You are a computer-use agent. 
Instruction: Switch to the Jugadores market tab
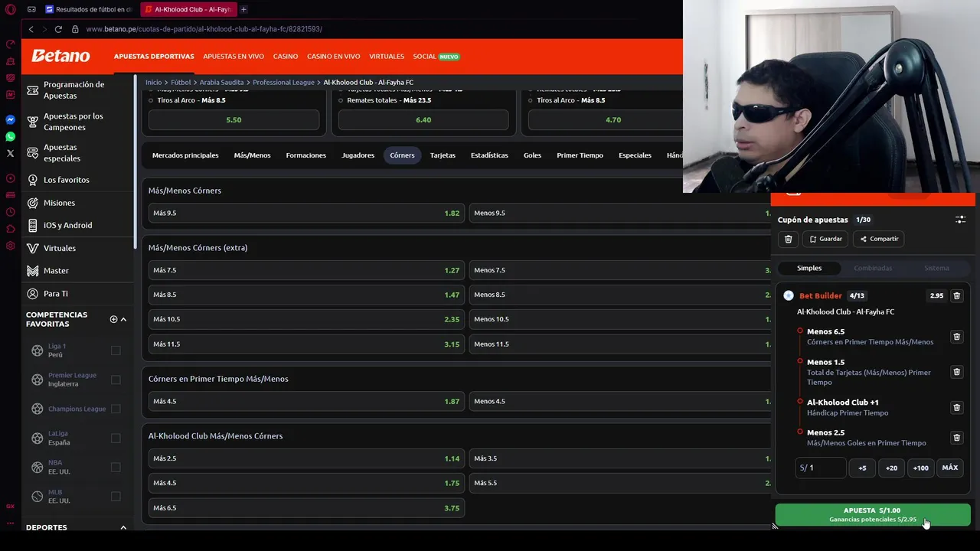pyautogui.click(x=358, y=155)
